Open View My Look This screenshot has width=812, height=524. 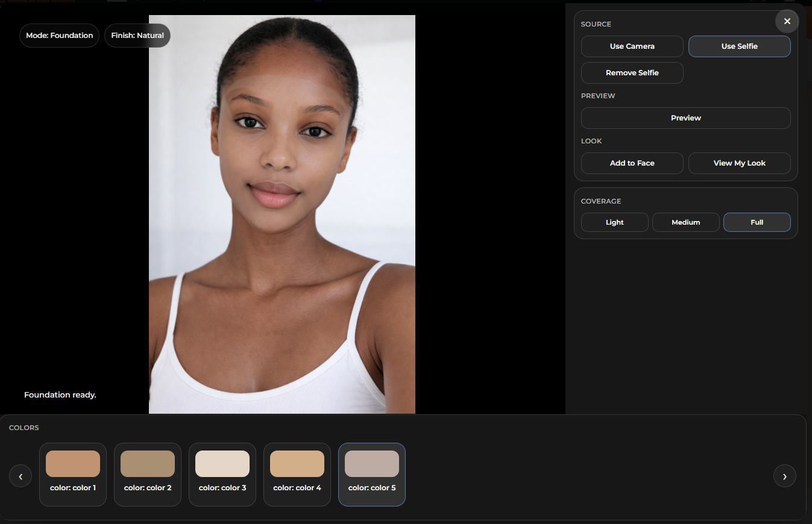click(x=739, y=163)
